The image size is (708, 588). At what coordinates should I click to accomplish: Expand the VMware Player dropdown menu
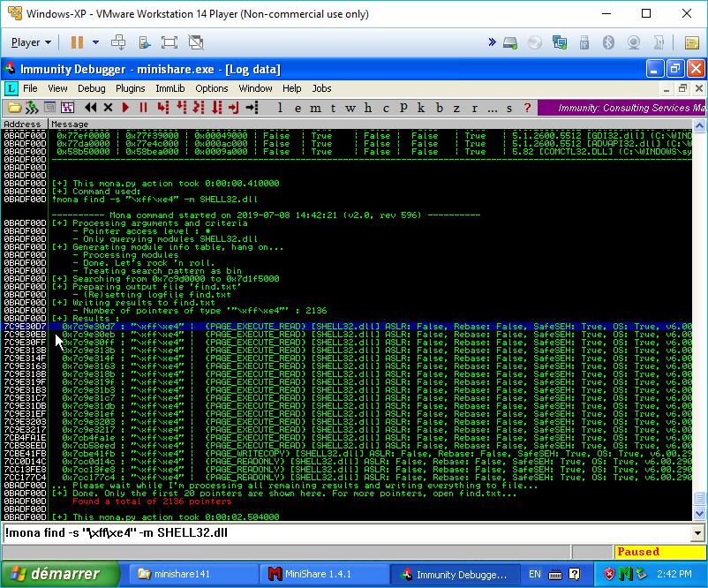[x=31, y=42]
